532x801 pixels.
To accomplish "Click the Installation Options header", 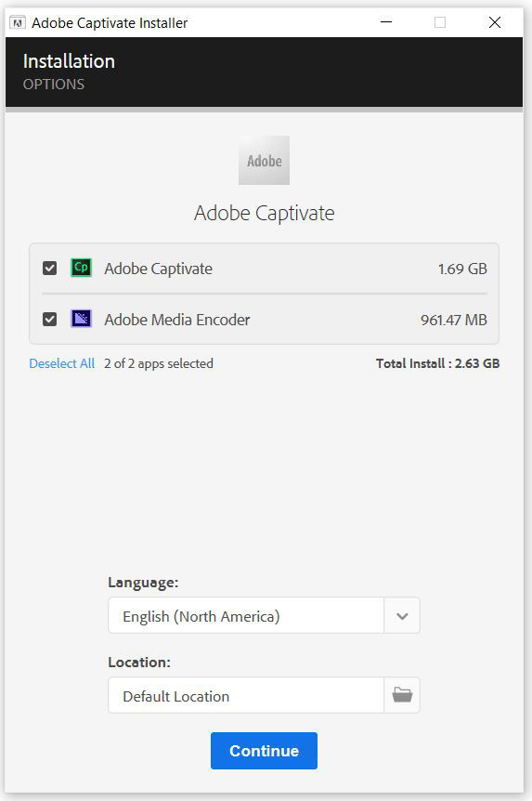I will pyautogui.click(x=69, y=72).
